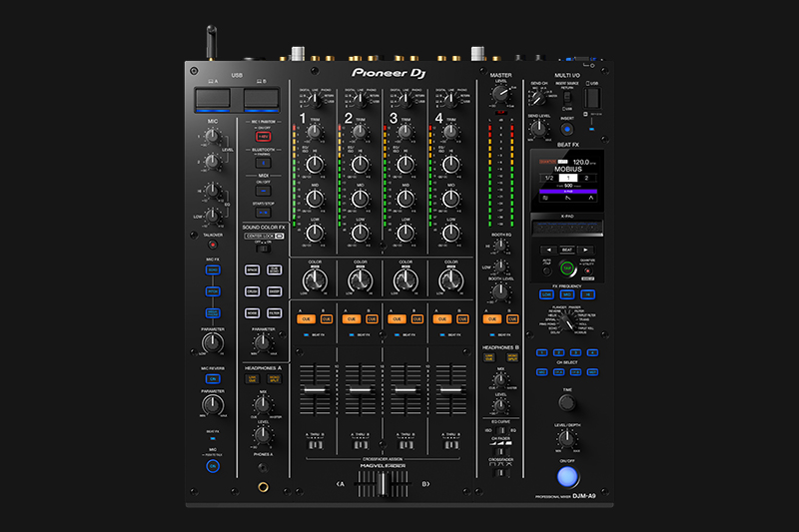This screenshot has height=532, width=799.
Task: Click the channel 1 TRIM knob
Action: click(315, 132)
